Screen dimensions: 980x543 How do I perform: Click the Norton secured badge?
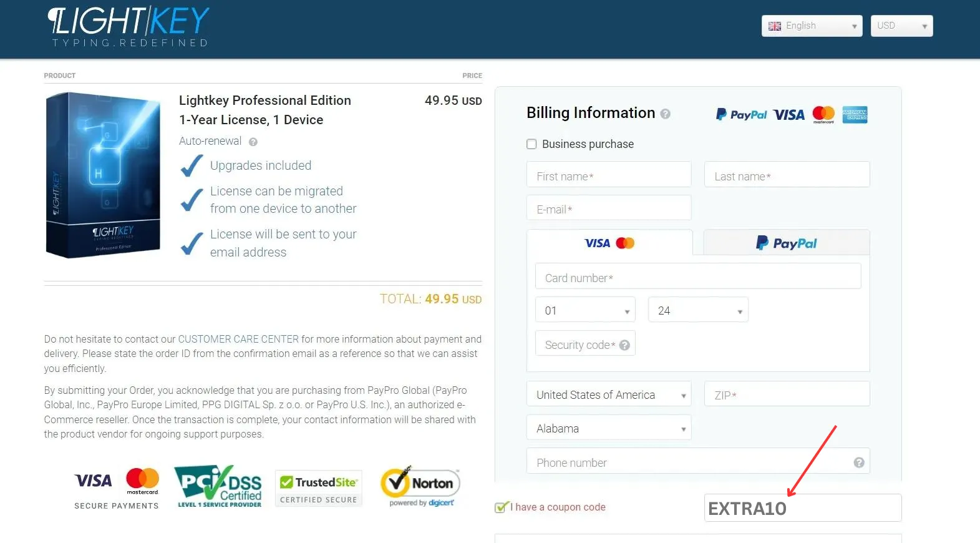[x=421, y=486]
